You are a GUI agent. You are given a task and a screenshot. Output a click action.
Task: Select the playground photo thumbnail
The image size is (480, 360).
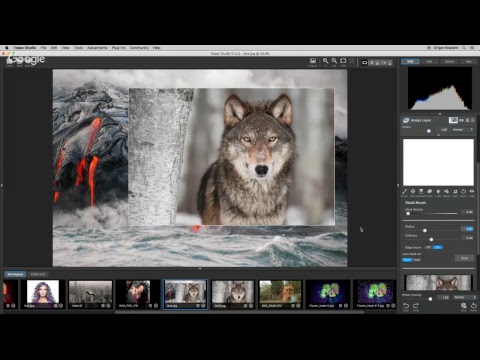tap(281, 294)
